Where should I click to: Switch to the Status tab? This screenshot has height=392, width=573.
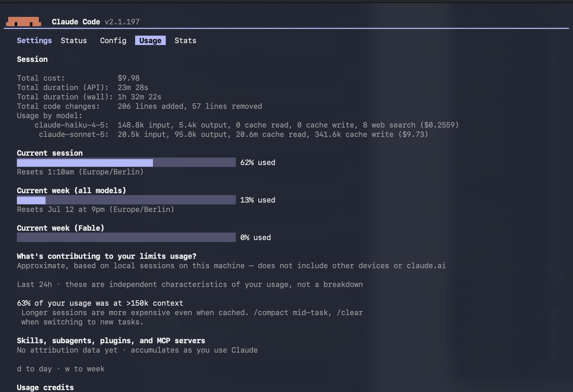(74, 41)
